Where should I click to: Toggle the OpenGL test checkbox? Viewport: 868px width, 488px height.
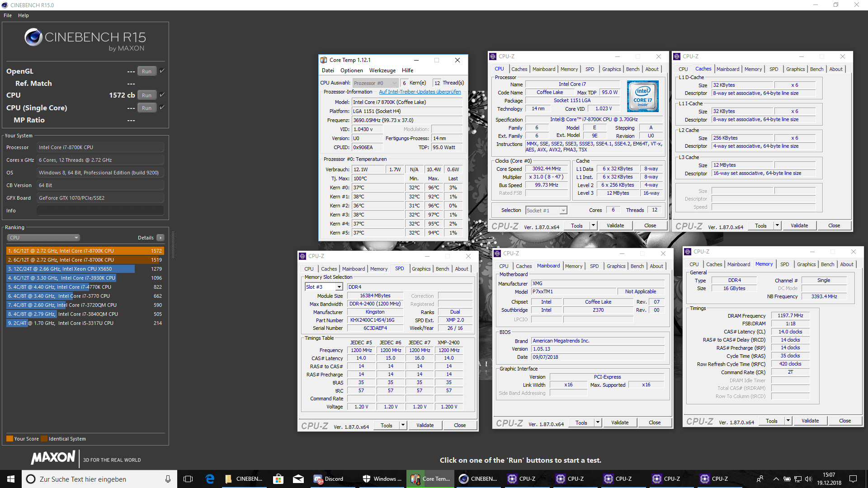(x=162, y=71)
